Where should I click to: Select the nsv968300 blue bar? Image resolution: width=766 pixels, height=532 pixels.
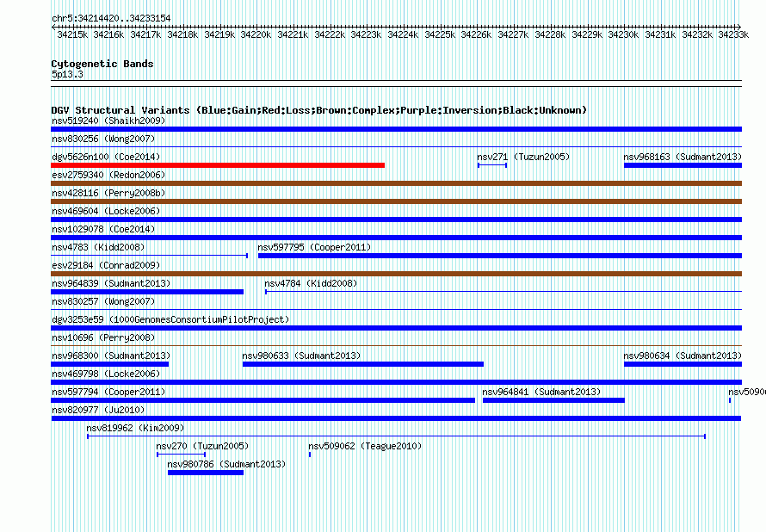point(110,364)
